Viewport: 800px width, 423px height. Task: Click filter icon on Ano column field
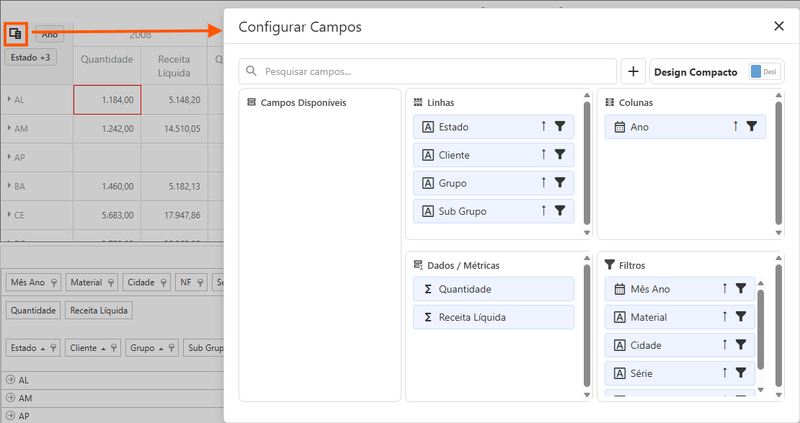tap(752, 127)
